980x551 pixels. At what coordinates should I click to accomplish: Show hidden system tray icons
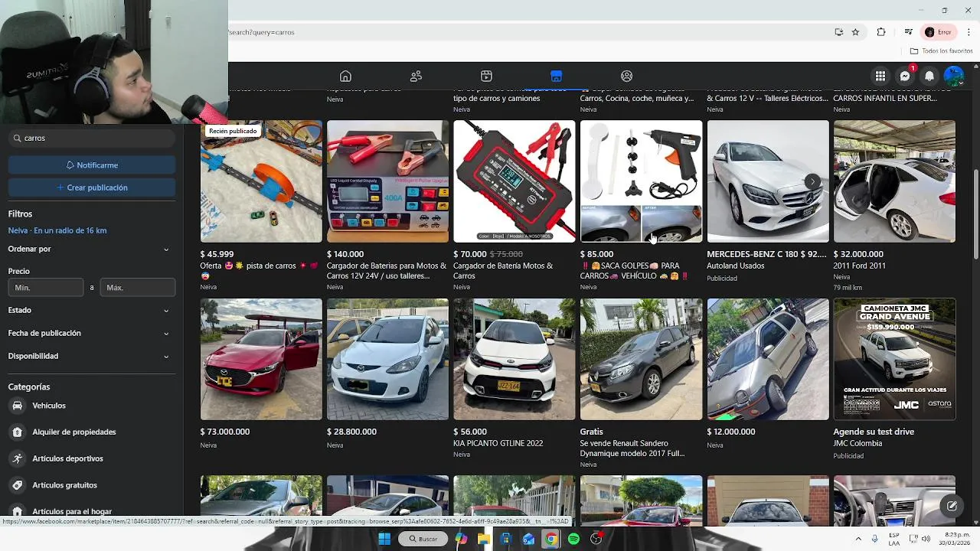click(x=858, y=539)
